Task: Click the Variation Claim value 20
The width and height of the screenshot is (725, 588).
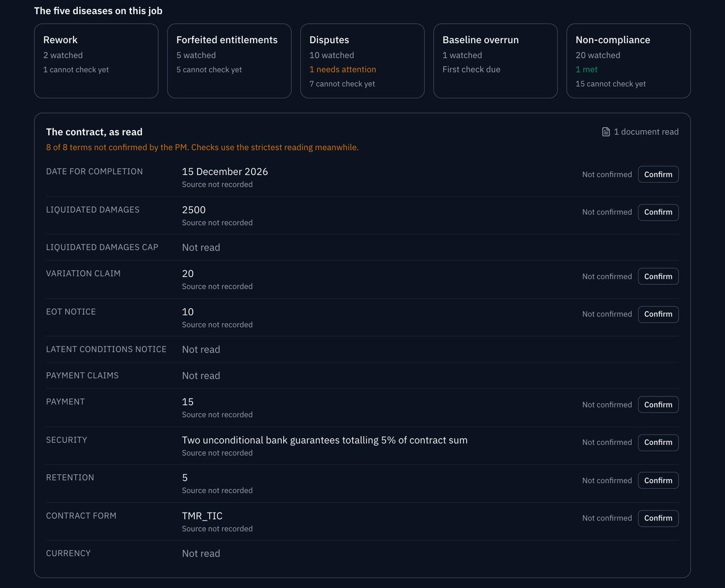Action: (x=188, y=274)
